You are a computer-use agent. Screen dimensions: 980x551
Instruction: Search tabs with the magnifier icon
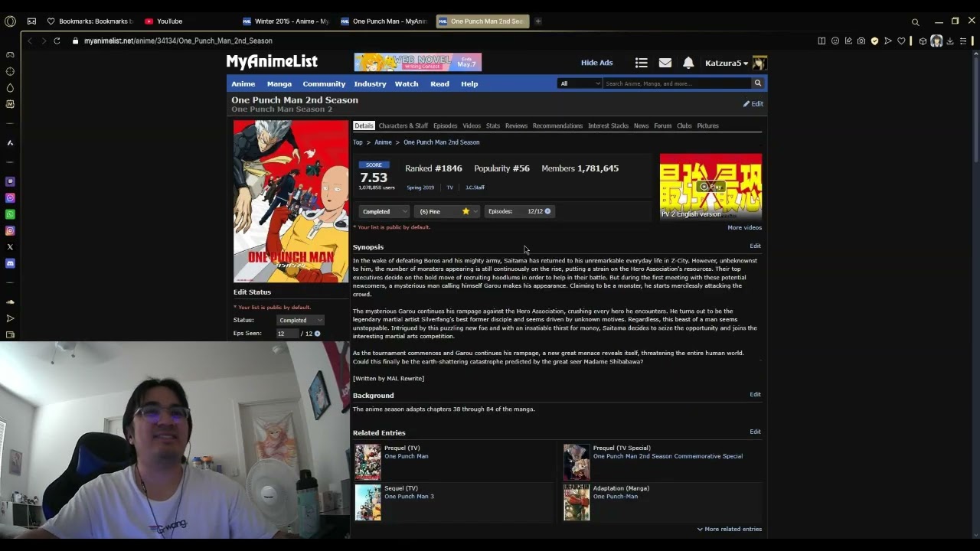click(915, 21)
